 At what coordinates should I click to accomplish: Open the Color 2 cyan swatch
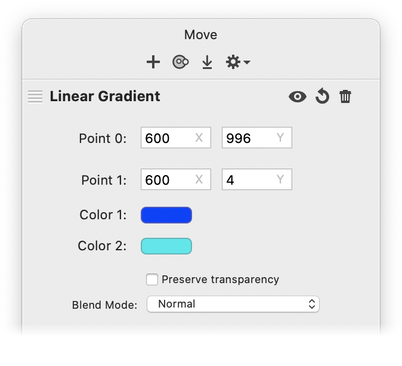(166, 246)
